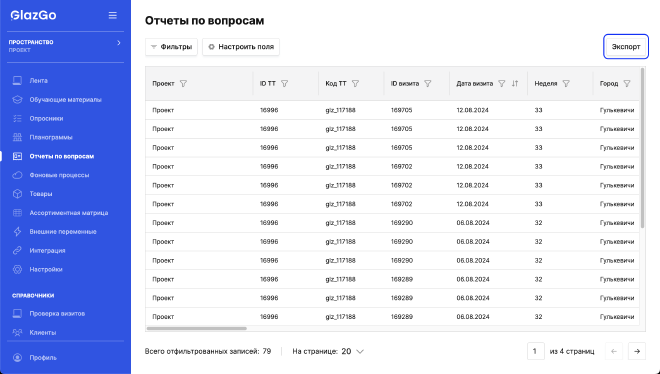Viewport: 660px width, 374px height.
Task: Click the previous page arrow
Action: coord(614,351)
